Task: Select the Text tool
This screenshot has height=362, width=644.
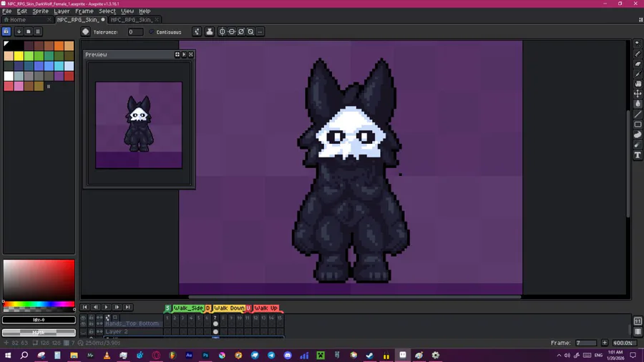Action: coord(638,155)
